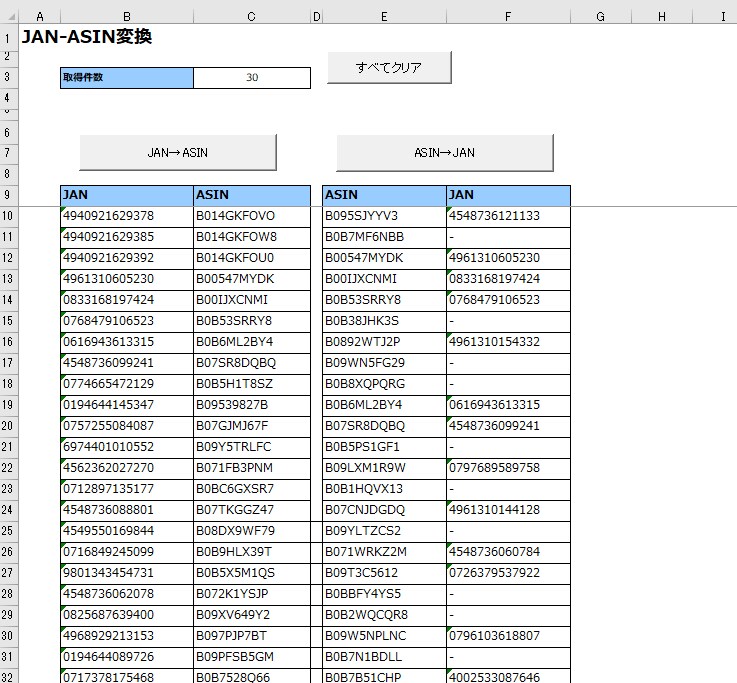Select JAN cell 4940921629385
737x683 pixels.
pos(127,237)
